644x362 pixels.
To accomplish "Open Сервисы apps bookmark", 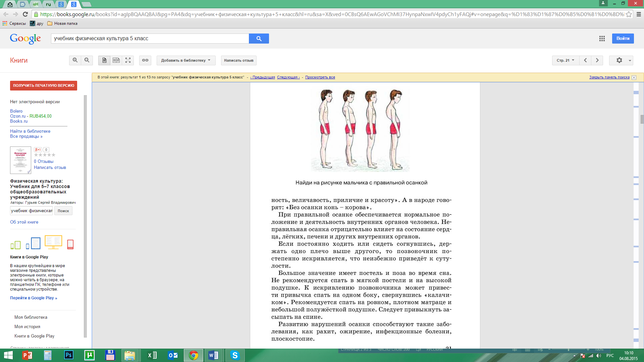I will (14, 23).
